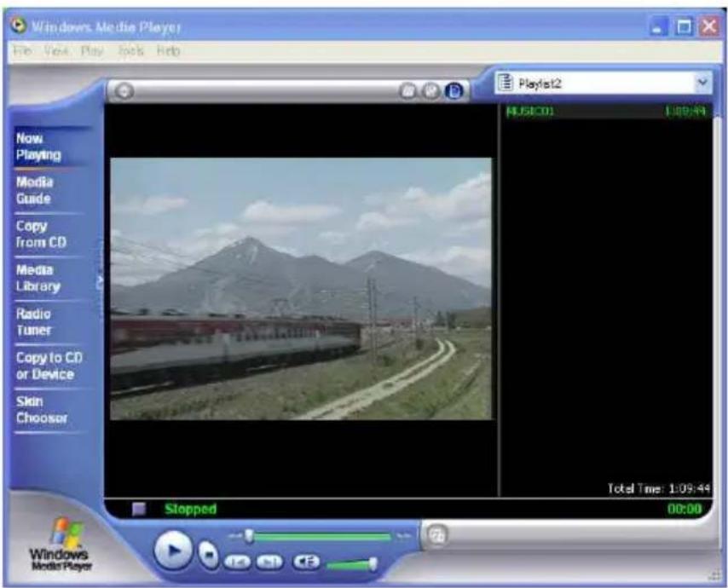Click the playlist icon beside Playlist2
Image resolution: width=728 pixels, height=588 pixels.
(506, 83)
